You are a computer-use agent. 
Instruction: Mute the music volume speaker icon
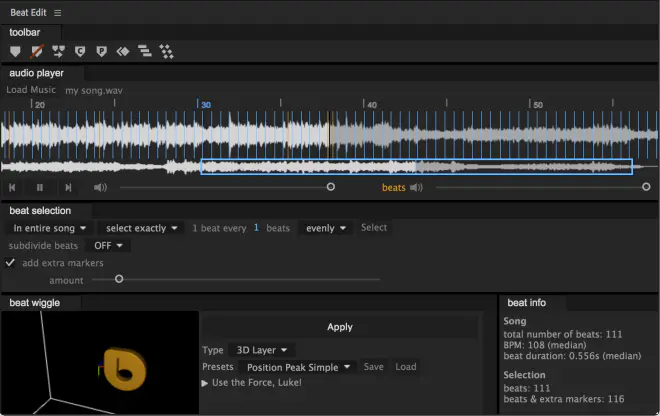click(x=100, y=187)
